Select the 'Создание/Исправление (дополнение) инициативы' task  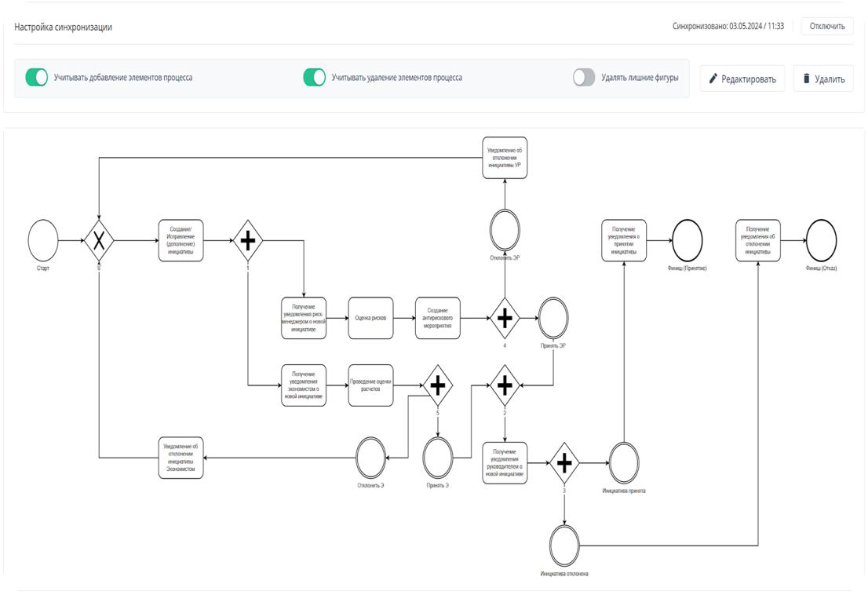tap(181, 240)
